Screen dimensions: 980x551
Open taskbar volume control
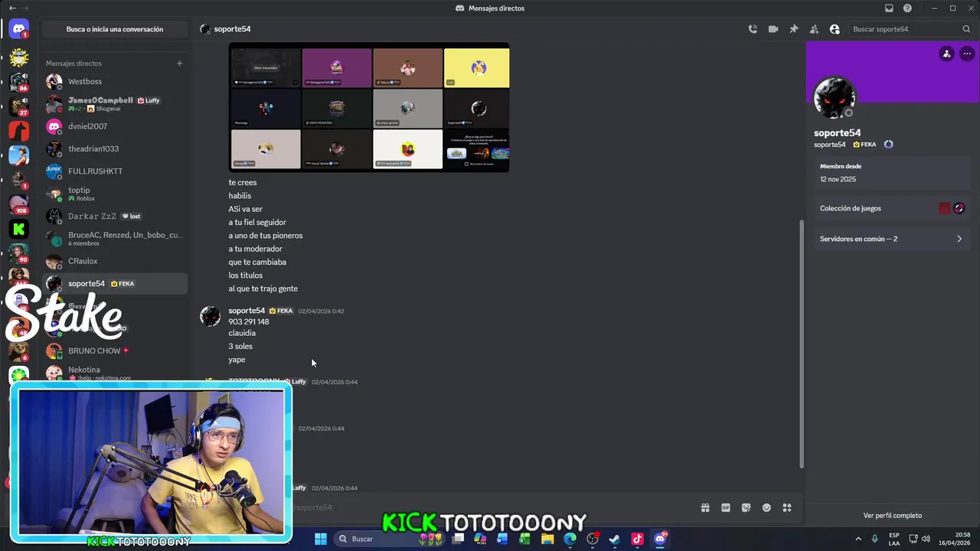[926, 539]
